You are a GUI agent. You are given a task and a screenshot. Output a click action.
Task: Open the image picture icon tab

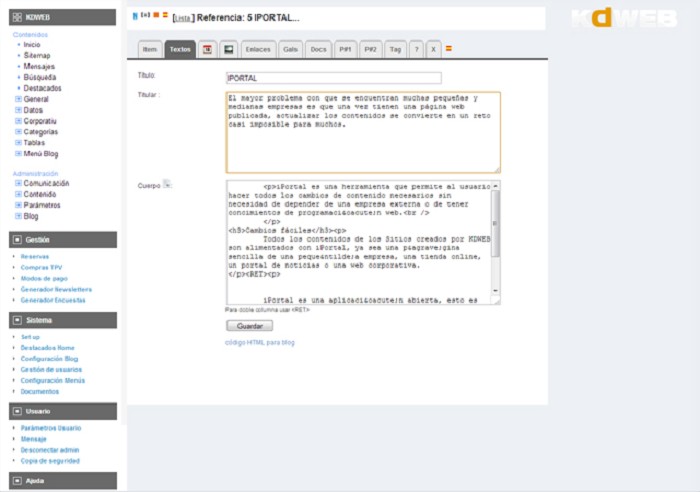pyautogui.click(x=229, y=49)
